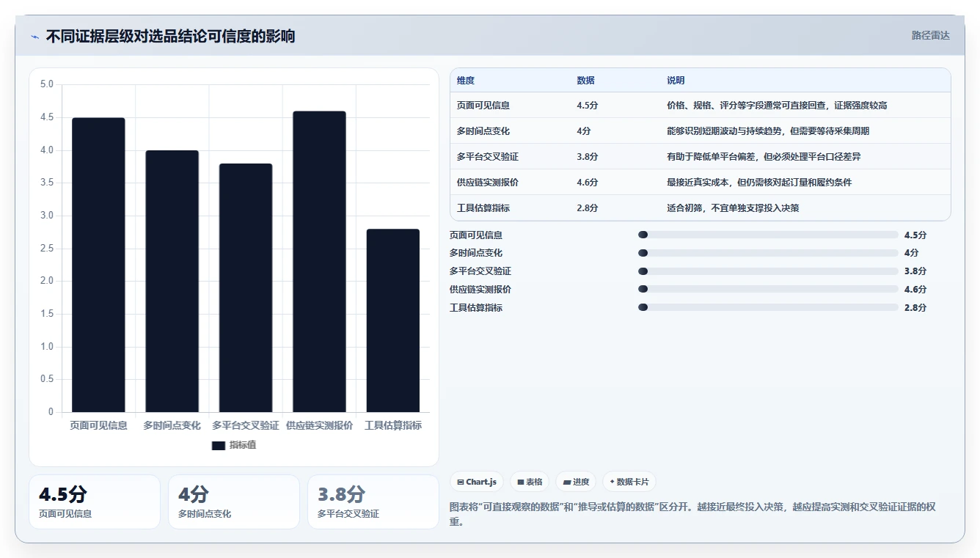980x558 pixels.
Task: Click the chart x-axis label 工具估算指标
Action: coord(393,425)
